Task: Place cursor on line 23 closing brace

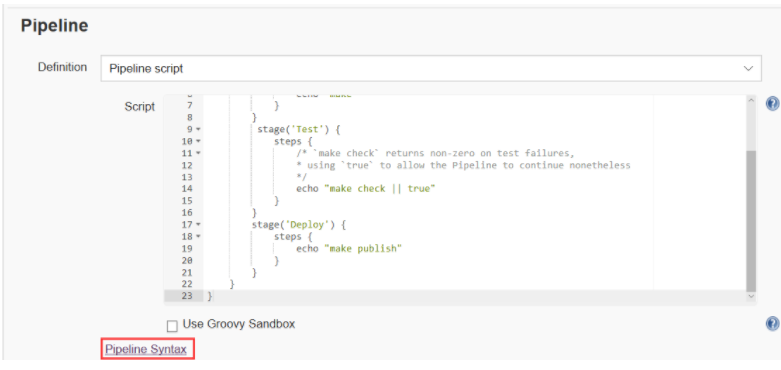Action: (x=210, y=296)
